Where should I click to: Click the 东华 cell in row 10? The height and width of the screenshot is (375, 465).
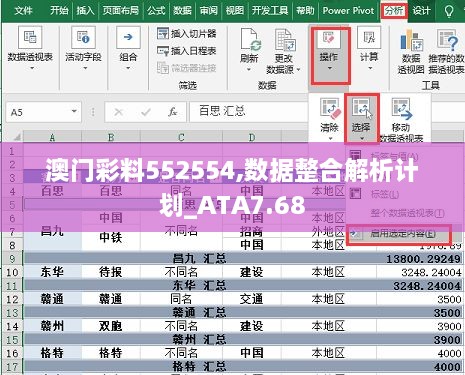[52, 272]
